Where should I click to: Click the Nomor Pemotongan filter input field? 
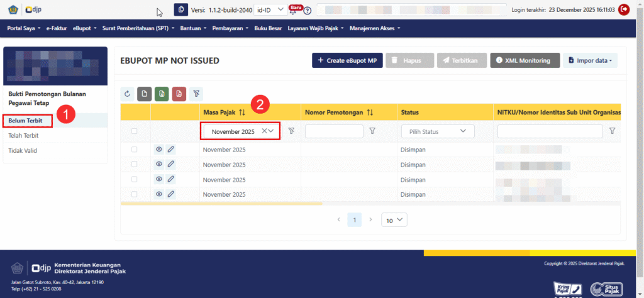point(334,131)
